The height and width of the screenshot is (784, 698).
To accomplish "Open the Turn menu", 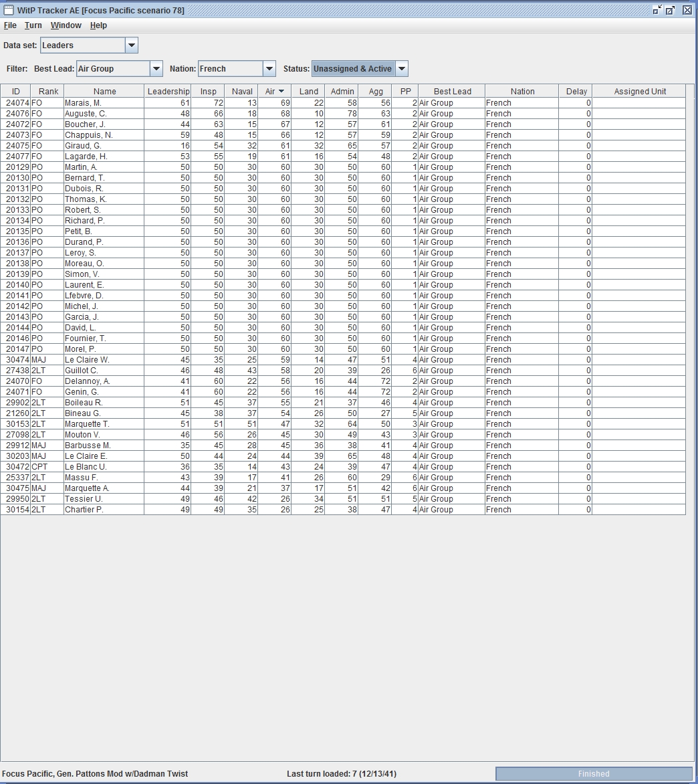I will click(x=33, y=25).
